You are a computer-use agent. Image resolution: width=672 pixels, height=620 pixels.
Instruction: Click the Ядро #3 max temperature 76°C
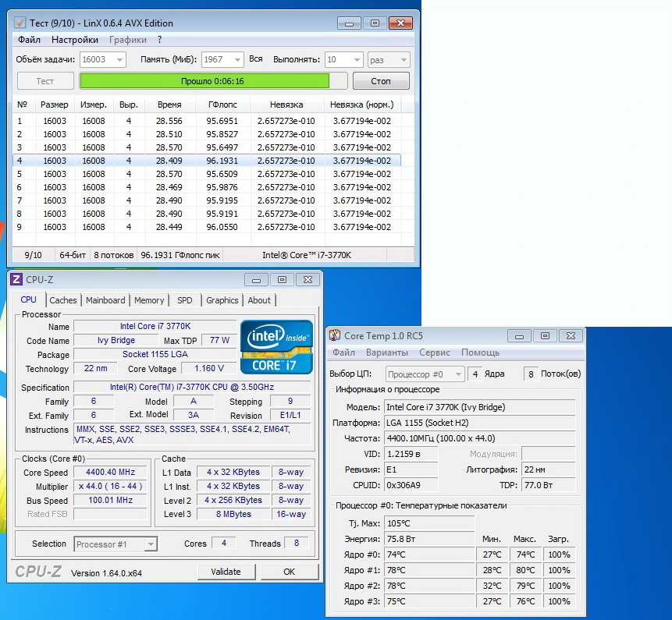click(x=525, y=601)
